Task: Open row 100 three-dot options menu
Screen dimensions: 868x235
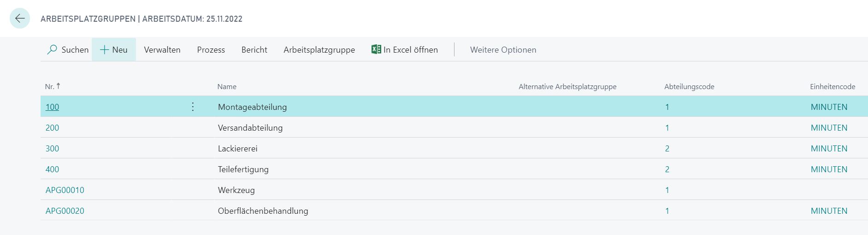Action: pos(193,107)
